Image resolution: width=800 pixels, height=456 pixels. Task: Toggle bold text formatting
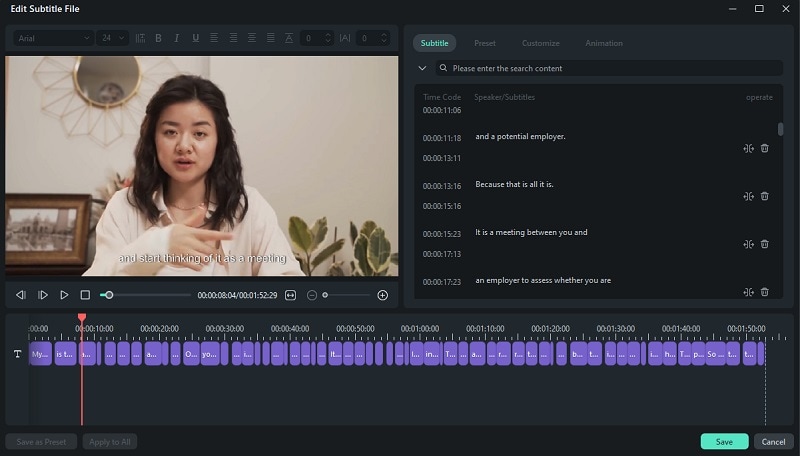point(158,38)
